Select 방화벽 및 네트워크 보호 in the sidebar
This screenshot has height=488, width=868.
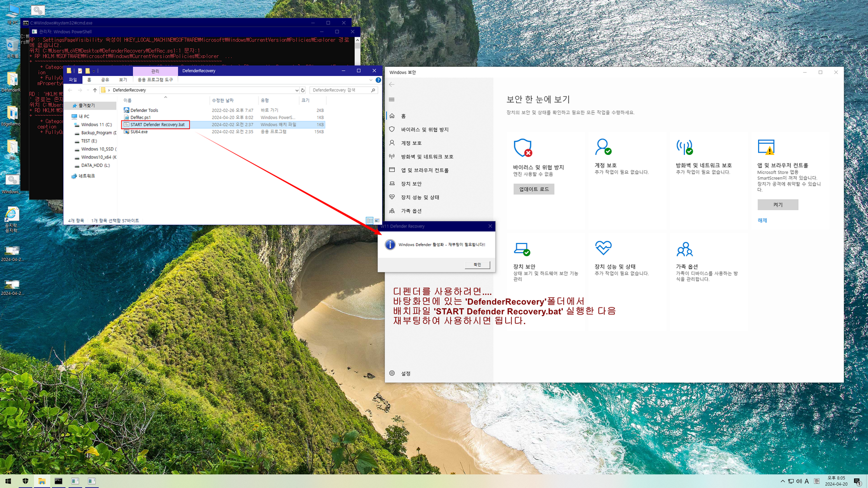tap(439, 157)
